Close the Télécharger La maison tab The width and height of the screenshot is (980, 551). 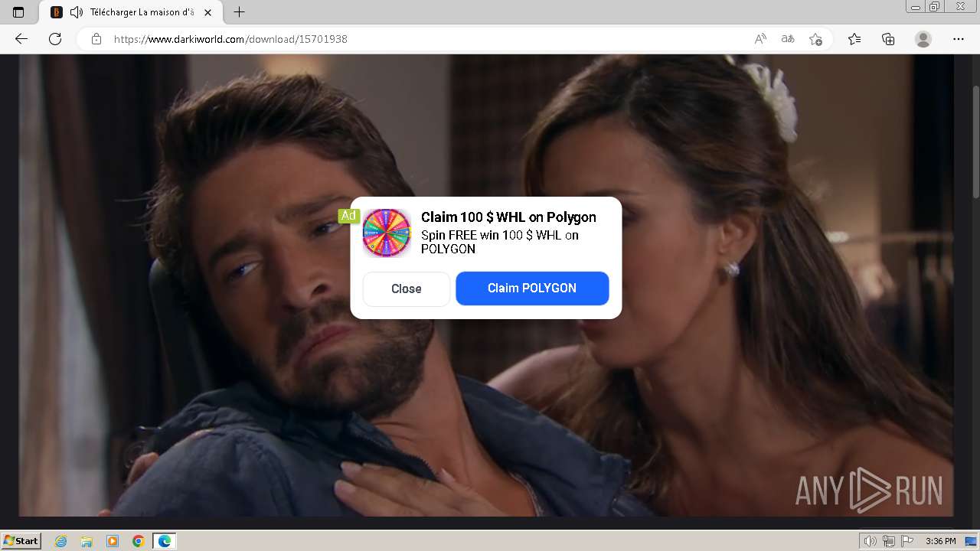coord(208,12)
